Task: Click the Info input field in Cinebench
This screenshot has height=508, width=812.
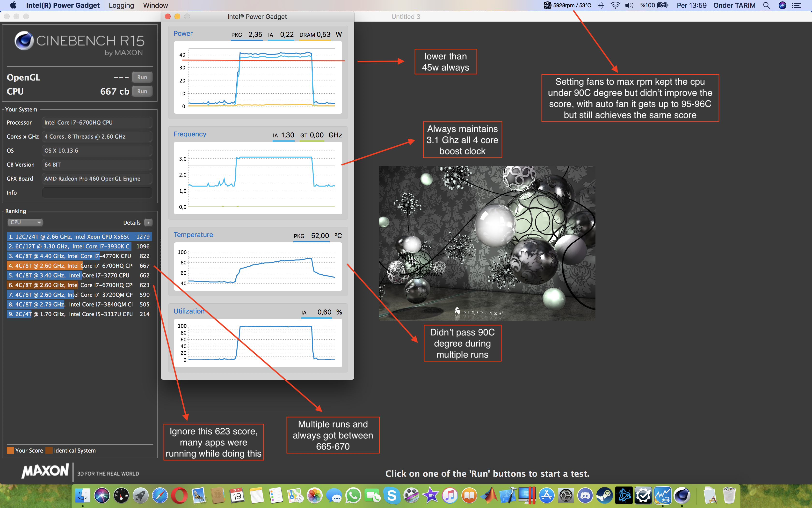Action: point(97,193)
